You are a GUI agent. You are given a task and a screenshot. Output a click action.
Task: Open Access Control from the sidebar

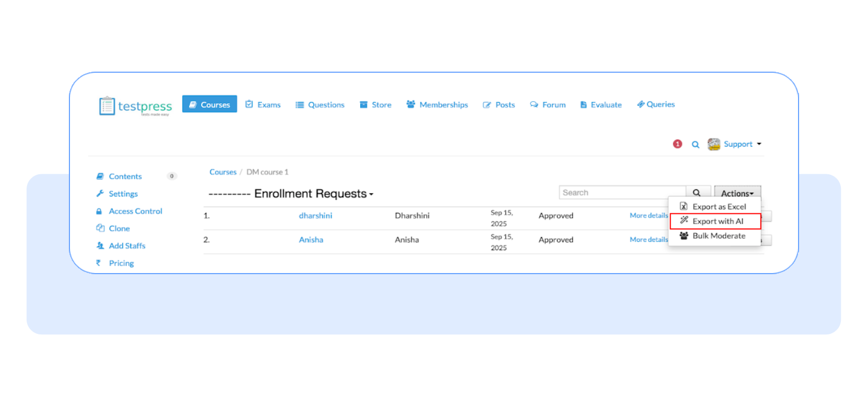[x=135, y=211]
